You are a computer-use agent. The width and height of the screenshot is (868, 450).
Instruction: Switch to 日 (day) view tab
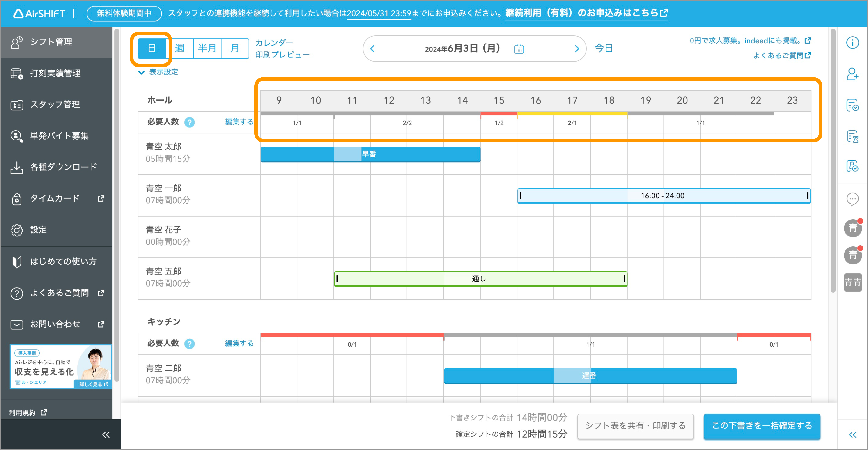click(152, 48)
